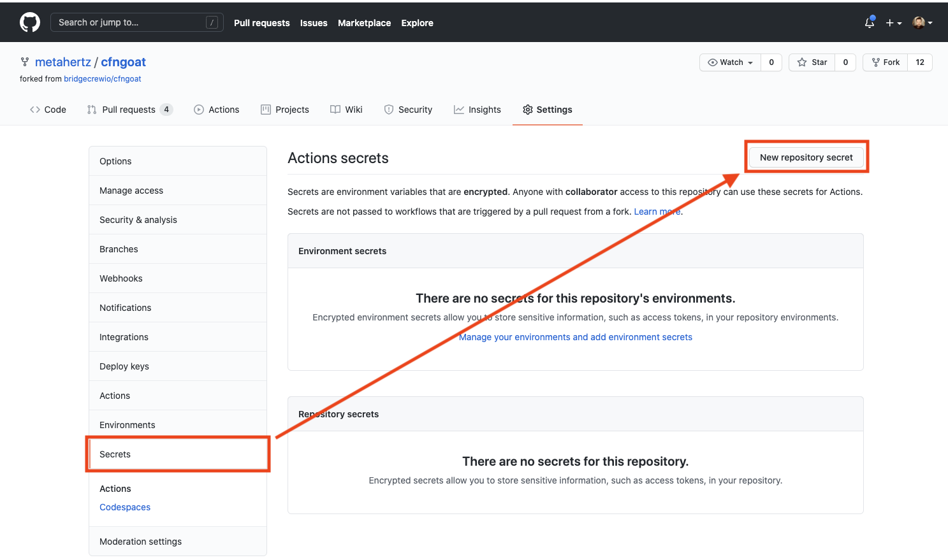The width and height of the screenshot is (948, 560).
Task: Open Pull requests in top navigation
Action: [x=261, y=23]
